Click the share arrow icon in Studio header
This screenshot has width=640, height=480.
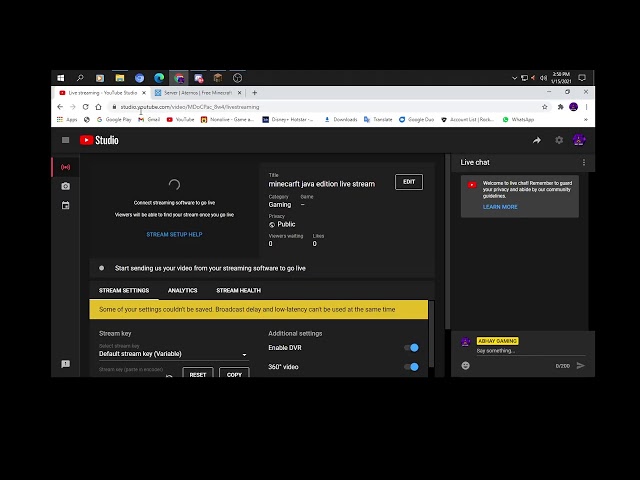tap(537, 140)
